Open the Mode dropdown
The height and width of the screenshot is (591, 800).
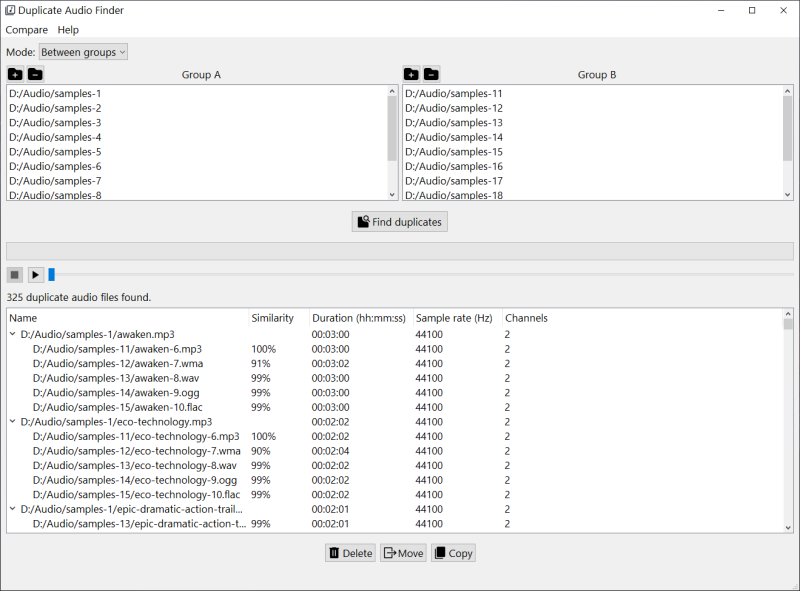(x=82, y=51)
